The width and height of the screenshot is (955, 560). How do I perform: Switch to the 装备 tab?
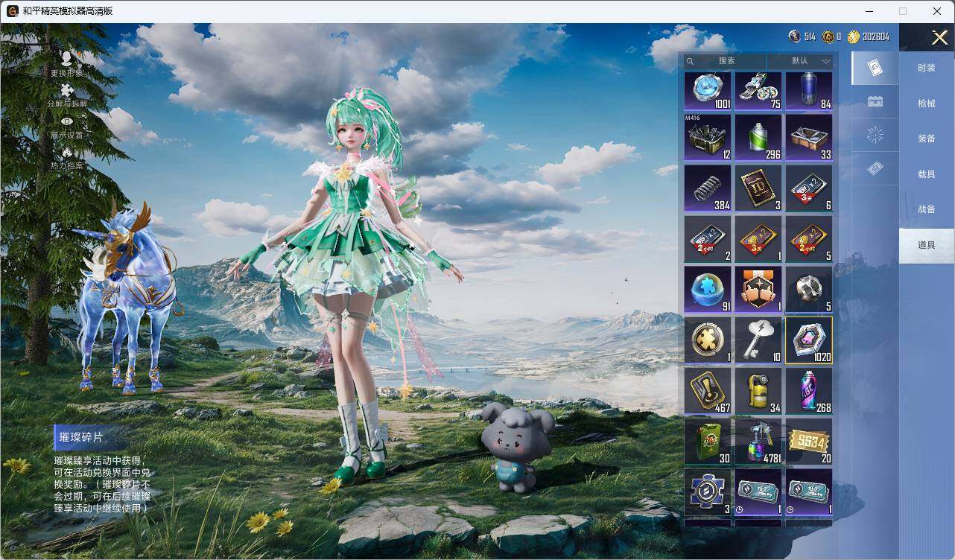pos(926,139)
